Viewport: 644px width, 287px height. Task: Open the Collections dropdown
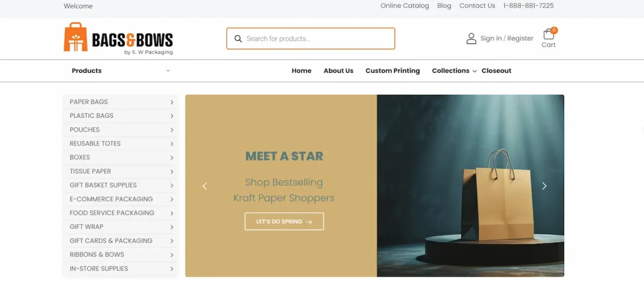pos(454,70)
